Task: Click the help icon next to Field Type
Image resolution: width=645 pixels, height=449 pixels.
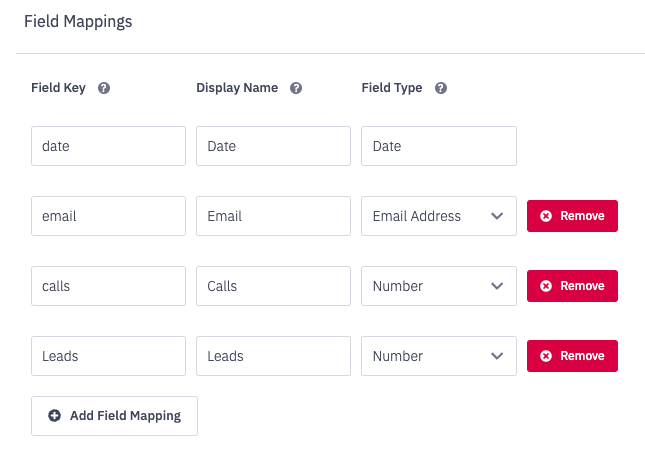Action: [x=441, y=88]
